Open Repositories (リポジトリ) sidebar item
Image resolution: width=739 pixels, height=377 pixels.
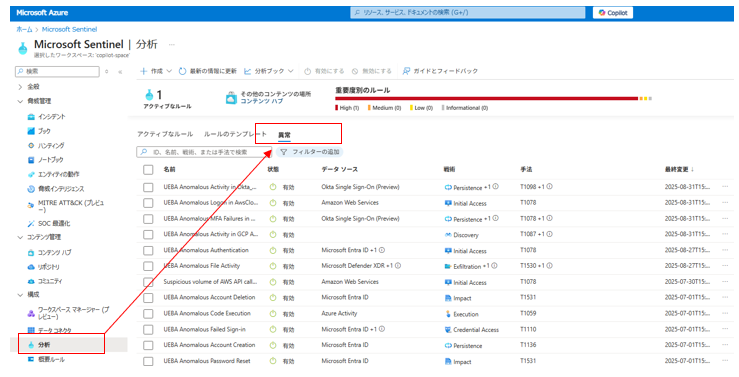[x=43, y=267]
